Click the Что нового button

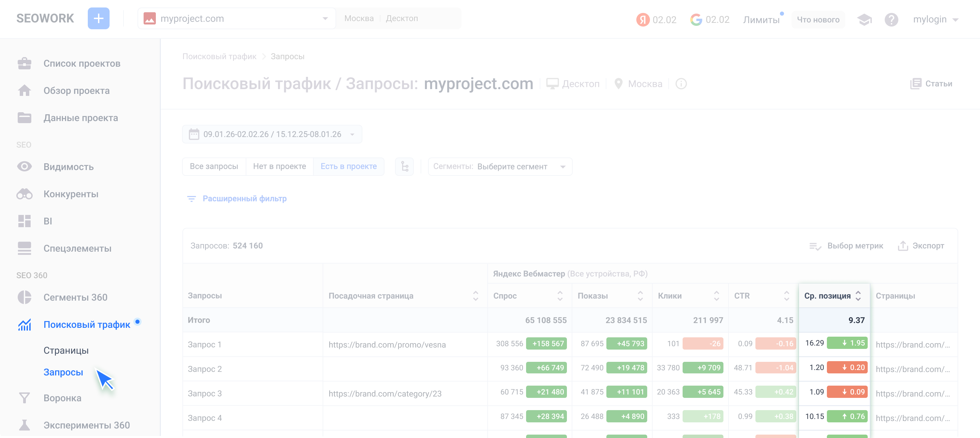(818, 19)
